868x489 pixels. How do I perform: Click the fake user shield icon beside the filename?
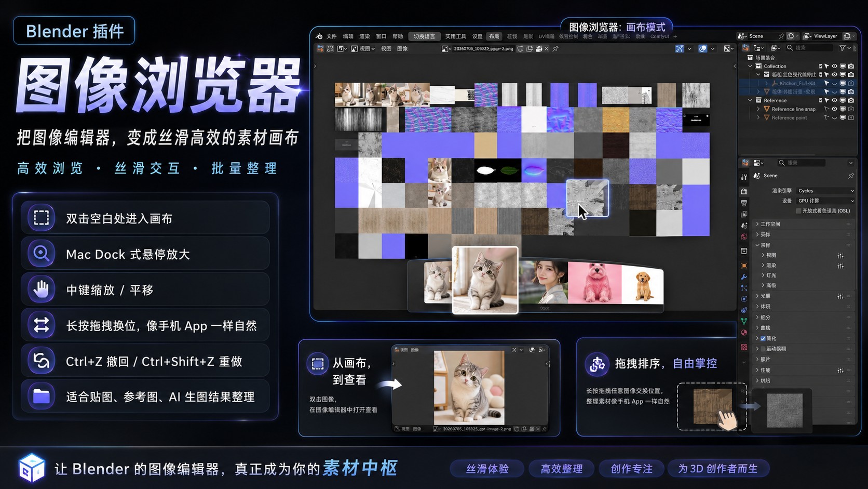[521, 49]
